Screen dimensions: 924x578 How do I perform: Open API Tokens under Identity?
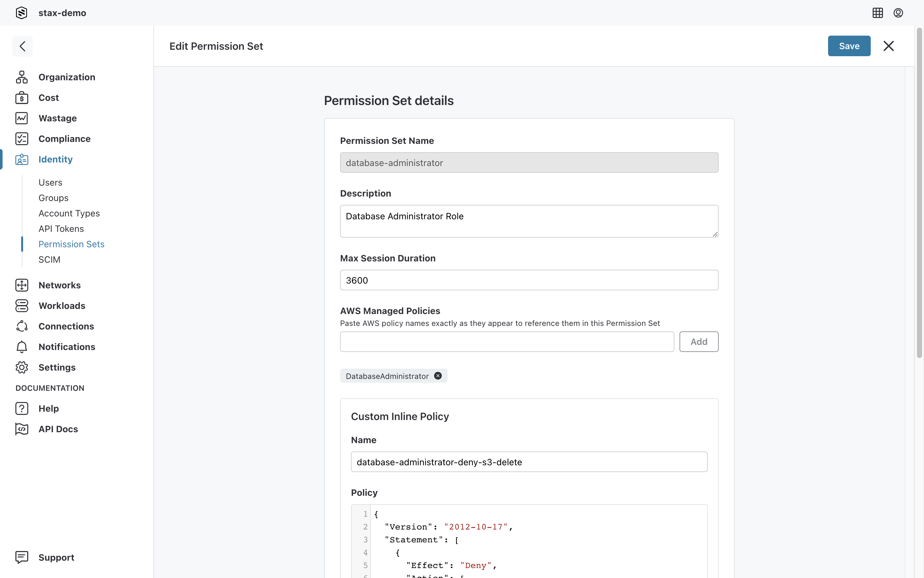[x=61, y=229]
